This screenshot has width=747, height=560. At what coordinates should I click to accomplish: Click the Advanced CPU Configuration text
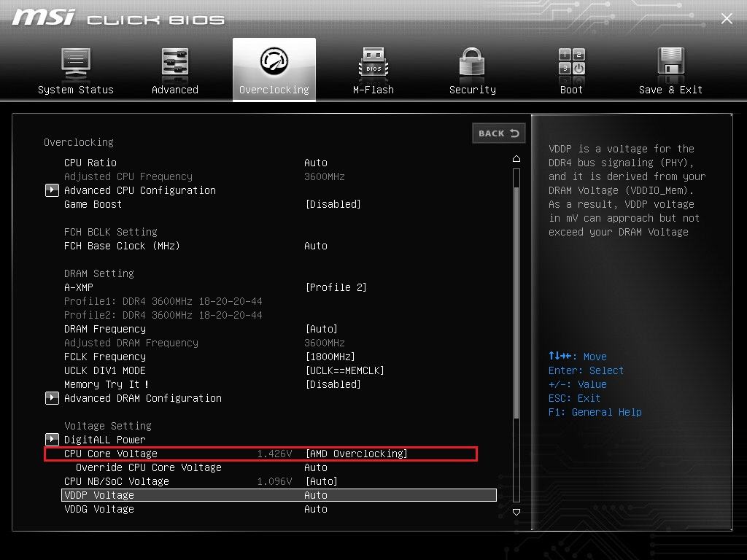(140, 190)
